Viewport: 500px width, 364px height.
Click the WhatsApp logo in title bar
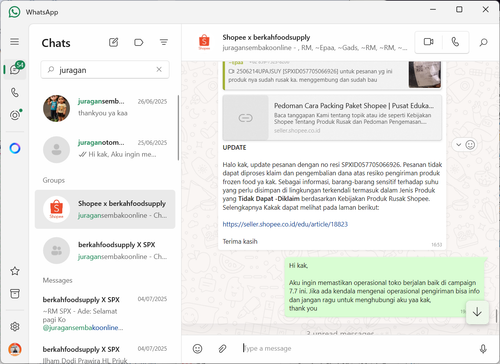[x=14, y=12]
